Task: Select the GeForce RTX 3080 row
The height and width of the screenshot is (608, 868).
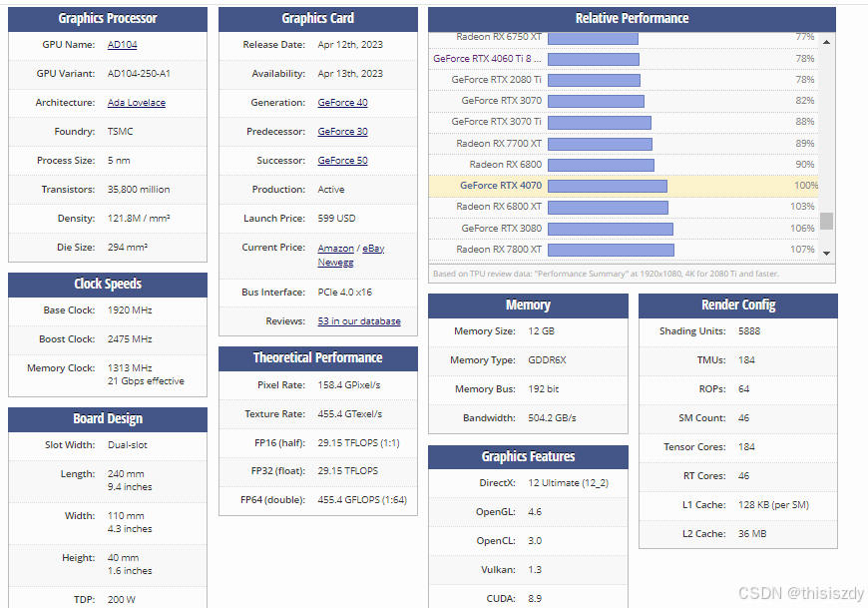Action: coord(624,229)
